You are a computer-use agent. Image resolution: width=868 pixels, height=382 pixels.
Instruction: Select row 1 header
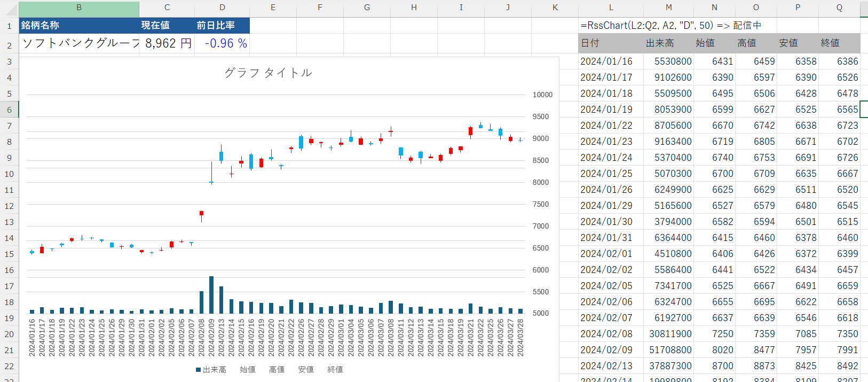tap(9, 26)
